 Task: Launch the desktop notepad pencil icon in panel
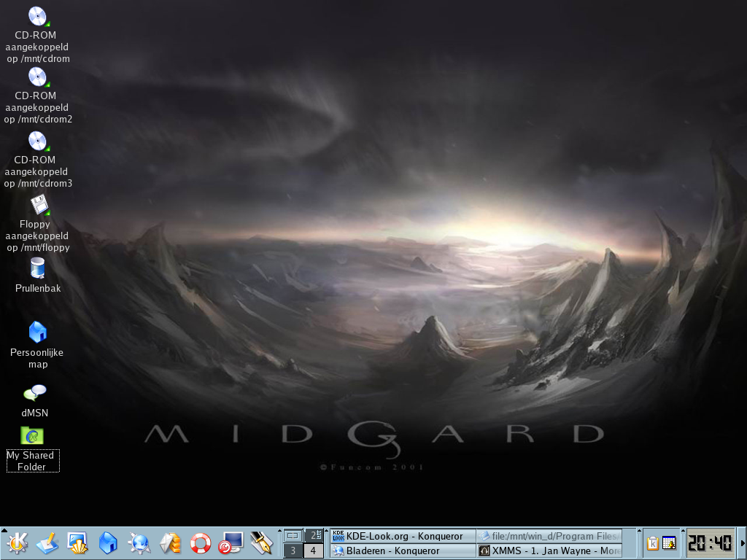[47, 543]
